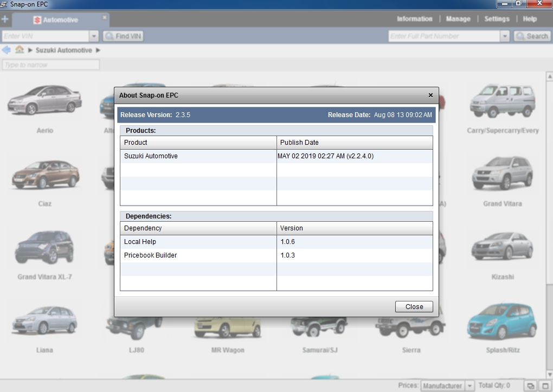Open the Grand Vitara SUV thumbnail
Image resolution: width=553 pixels, height=392 pixels.
coord(503,173)
